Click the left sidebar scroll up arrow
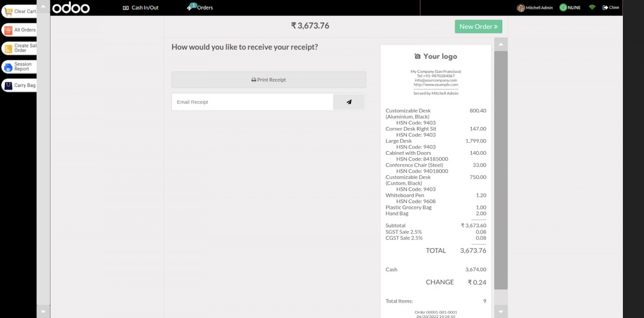Image resolution: width=644 pixels, height=318 pixels. click(43, 8)
